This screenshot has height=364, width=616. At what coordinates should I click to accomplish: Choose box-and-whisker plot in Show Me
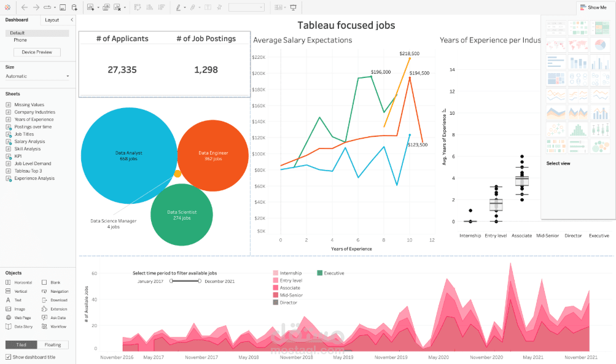pyautogui.click(x=600, y=129)
